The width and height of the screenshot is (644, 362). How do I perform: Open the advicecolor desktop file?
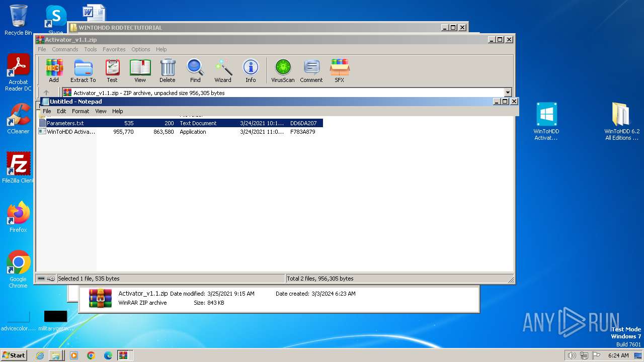pos(18,321)
